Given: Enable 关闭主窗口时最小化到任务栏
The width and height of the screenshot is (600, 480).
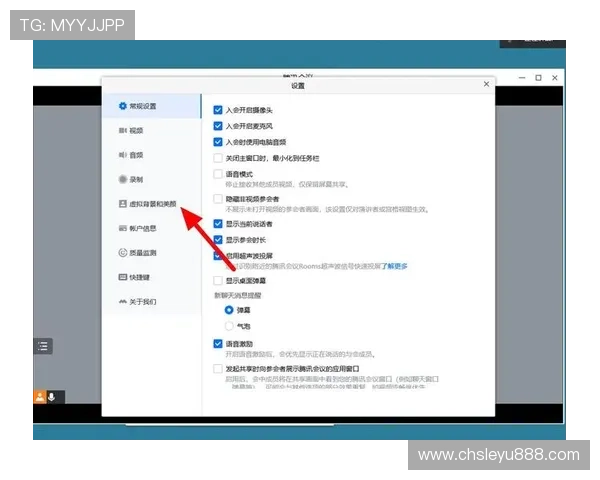Looking at the screenshot, I should click(218, 158).
